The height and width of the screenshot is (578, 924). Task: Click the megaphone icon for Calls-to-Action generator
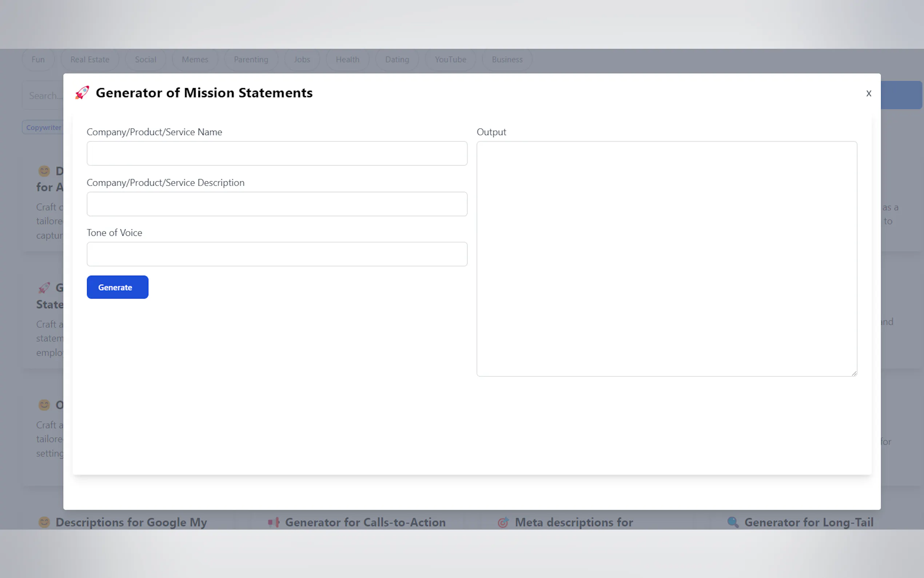tap(274, 522)
